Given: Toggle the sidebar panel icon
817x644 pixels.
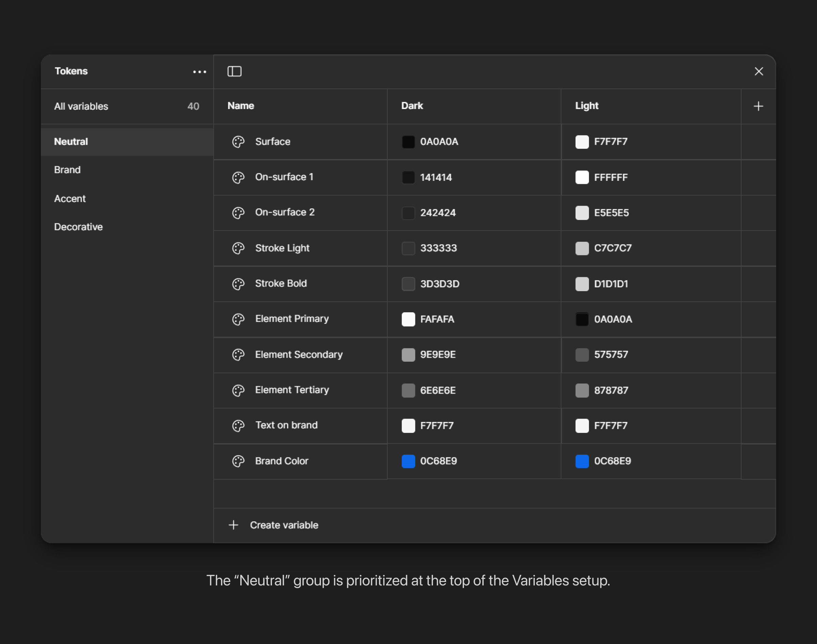Looking at the screenshot, I should coord(235,71).
